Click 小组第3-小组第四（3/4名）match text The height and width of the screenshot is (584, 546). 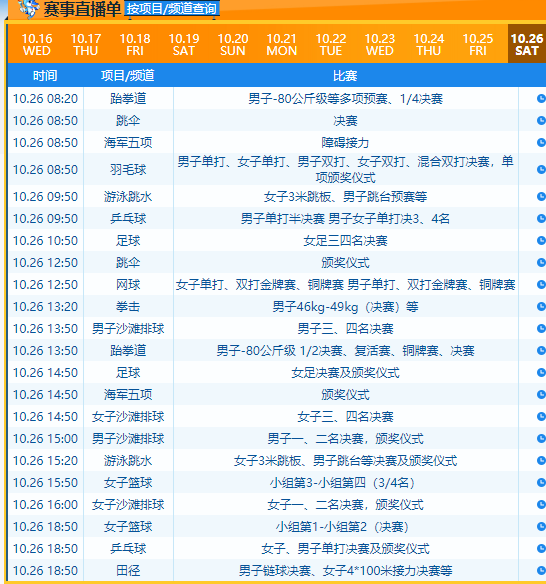(x=343, y=483)
